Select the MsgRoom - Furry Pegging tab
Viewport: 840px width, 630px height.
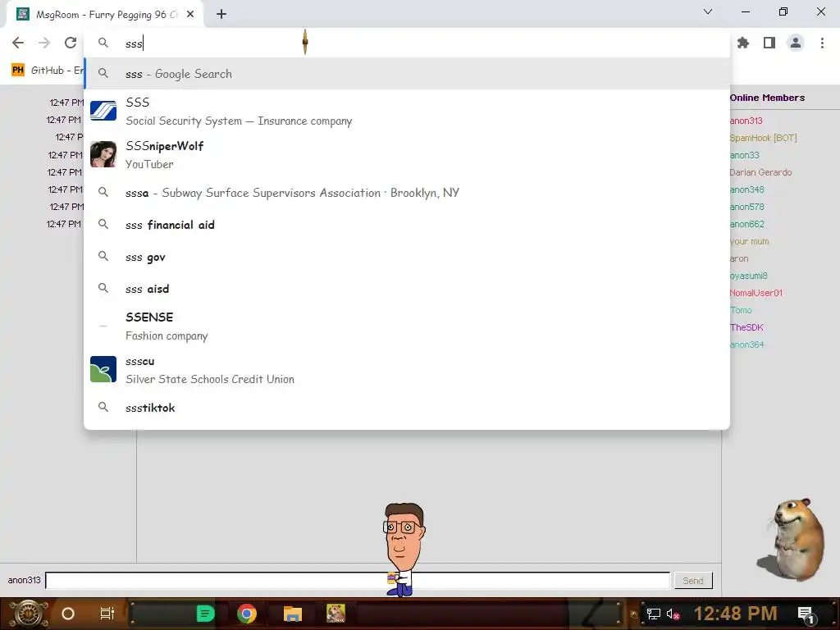(x=105, y=15)
